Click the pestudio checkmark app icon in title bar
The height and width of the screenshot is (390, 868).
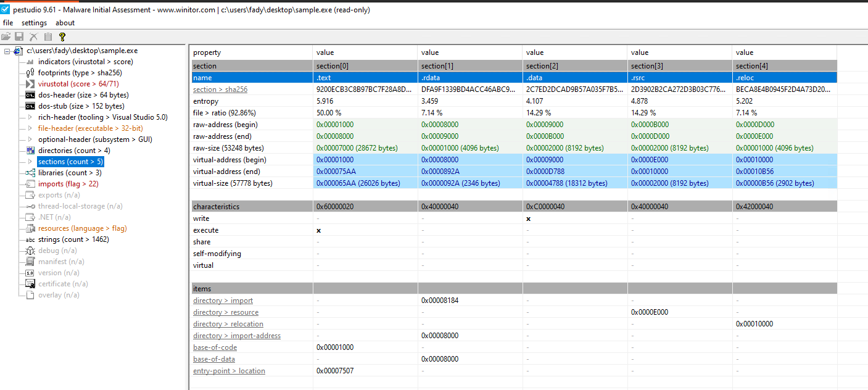pos(5,9)
